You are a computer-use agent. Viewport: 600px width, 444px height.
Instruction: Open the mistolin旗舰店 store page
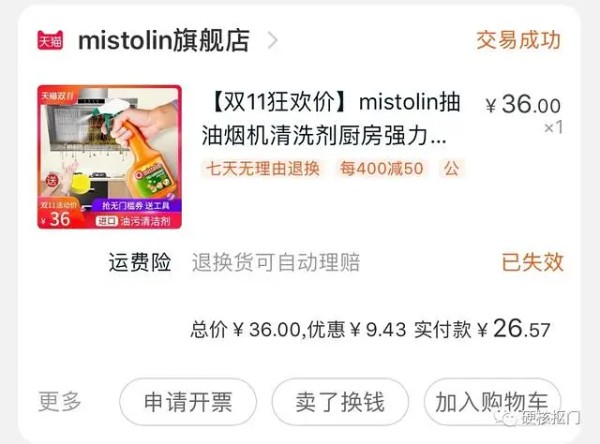point(164,40)
